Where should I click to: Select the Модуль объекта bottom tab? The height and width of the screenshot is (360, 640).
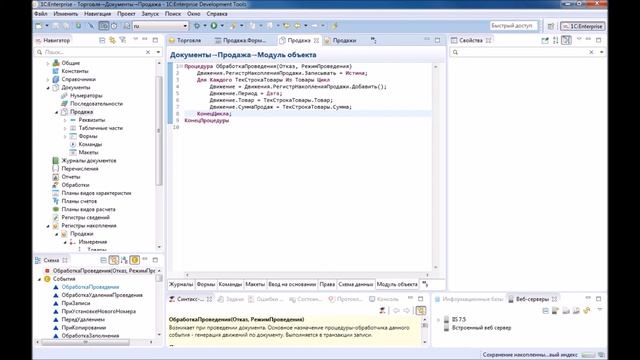click(x=397, y=284)
